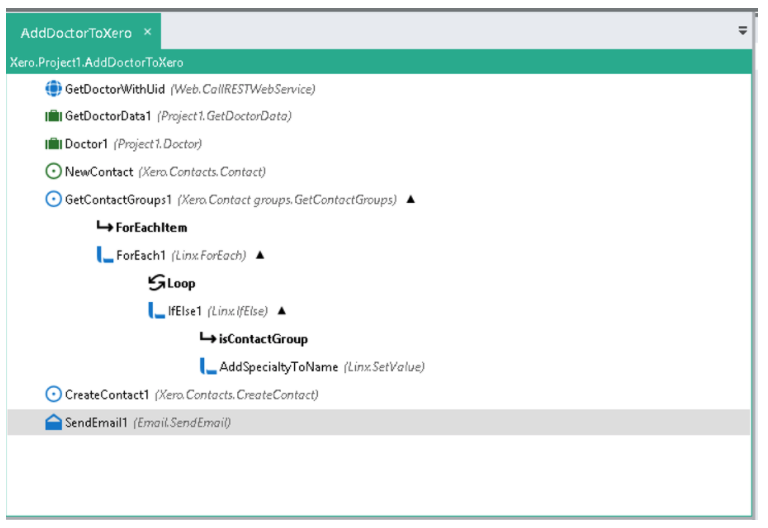Open the tab list dropdown arrow
Image resolution: width=768 pixels, height=528 pixels.
[743, 30]
